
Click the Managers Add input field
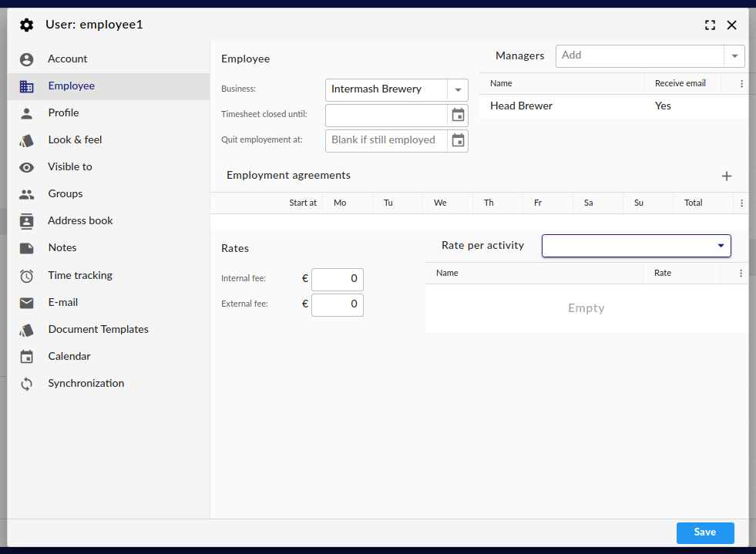[640, 56]
